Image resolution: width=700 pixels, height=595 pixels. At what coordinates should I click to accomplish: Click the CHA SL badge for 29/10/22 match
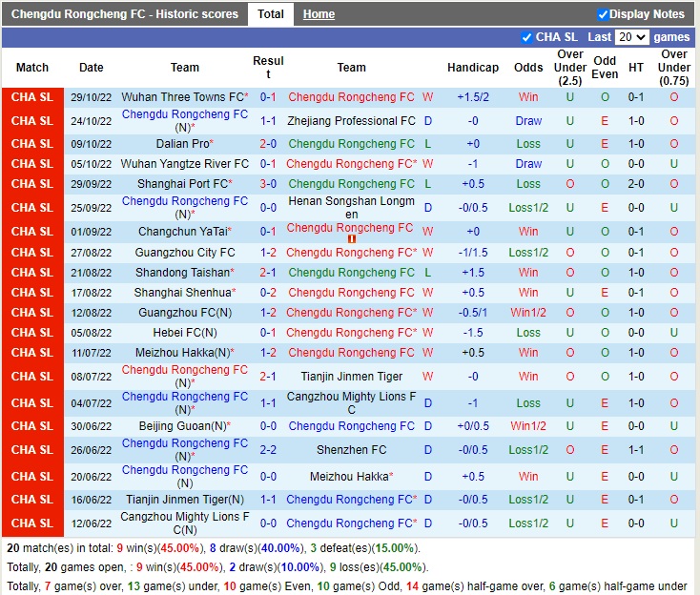click(32, 97)
